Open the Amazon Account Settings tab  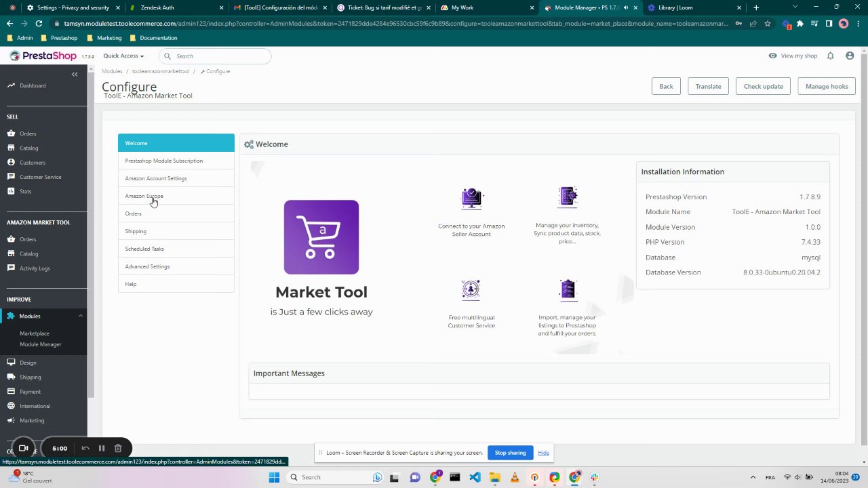pos(176,178)
